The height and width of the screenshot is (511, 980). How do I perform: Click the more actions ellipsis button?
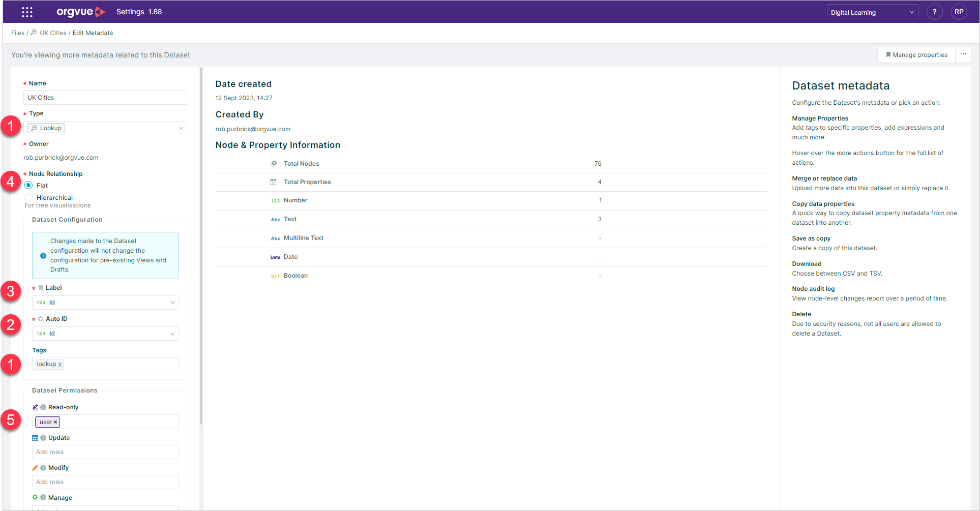pyautogui.click(x=963, y=54)
